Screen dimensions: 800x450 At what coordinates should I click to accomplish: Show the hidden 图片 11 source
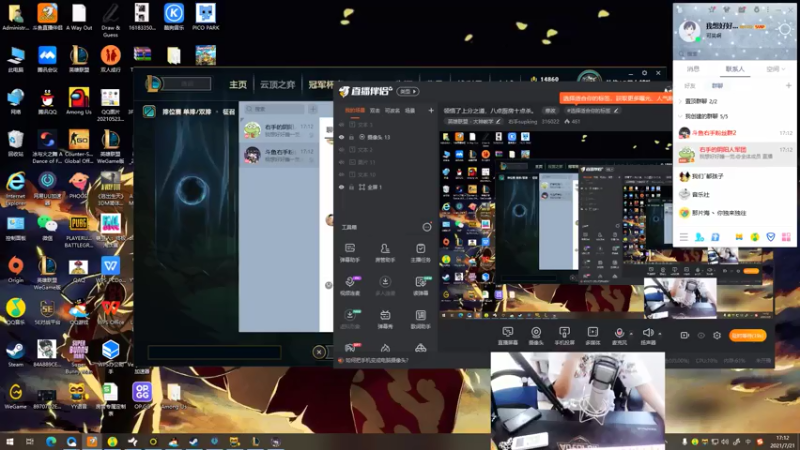pyautogui.click(x=341, y=162)
